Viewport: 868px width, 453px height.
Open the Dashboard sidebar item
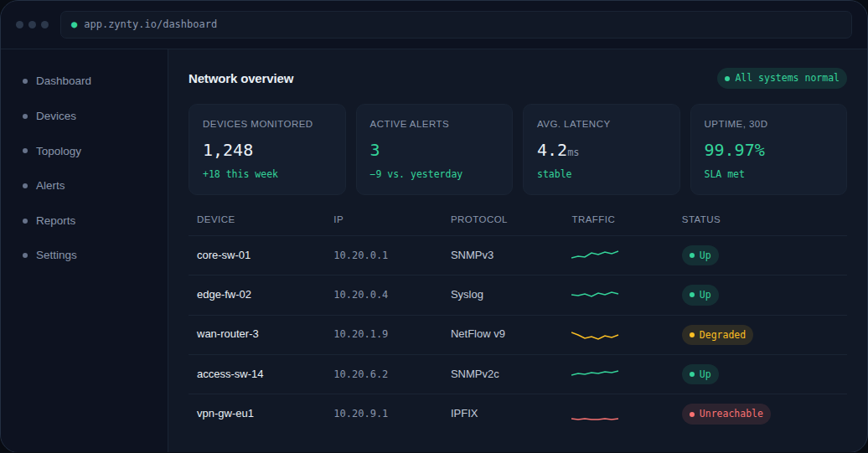[x=56, y=80]
